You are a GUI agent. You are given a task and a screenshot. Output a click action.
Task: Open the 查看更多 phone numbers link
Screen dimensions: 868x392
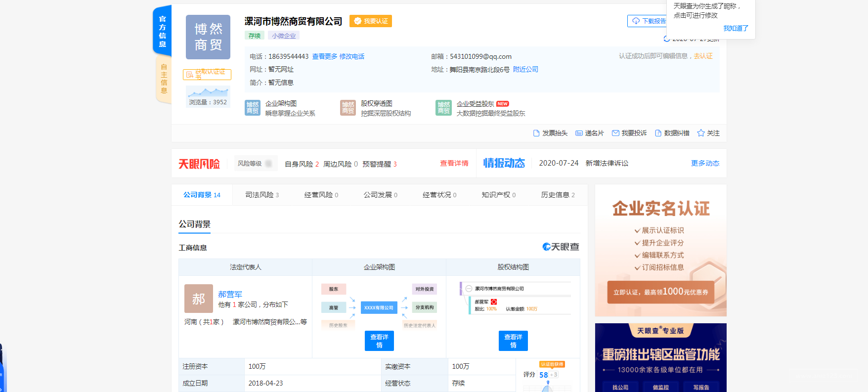(x=324, y=56)
